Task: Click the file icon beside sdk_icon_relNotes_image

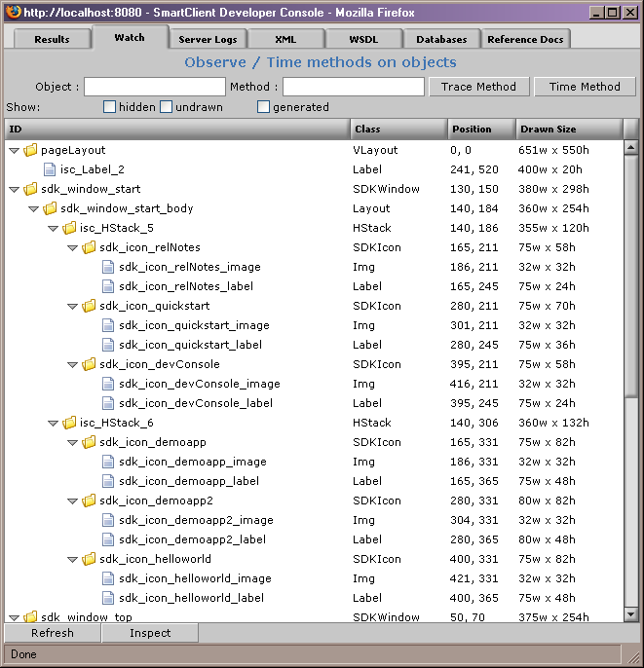Action: point(108,267)
